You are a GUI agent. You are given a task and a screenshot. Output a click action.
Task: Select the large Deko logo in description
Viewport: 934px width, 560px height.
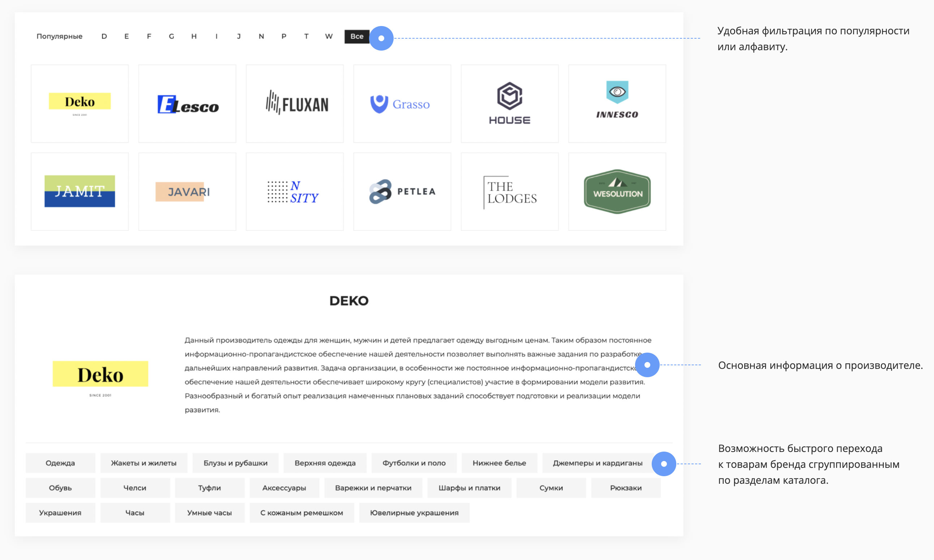100,375
